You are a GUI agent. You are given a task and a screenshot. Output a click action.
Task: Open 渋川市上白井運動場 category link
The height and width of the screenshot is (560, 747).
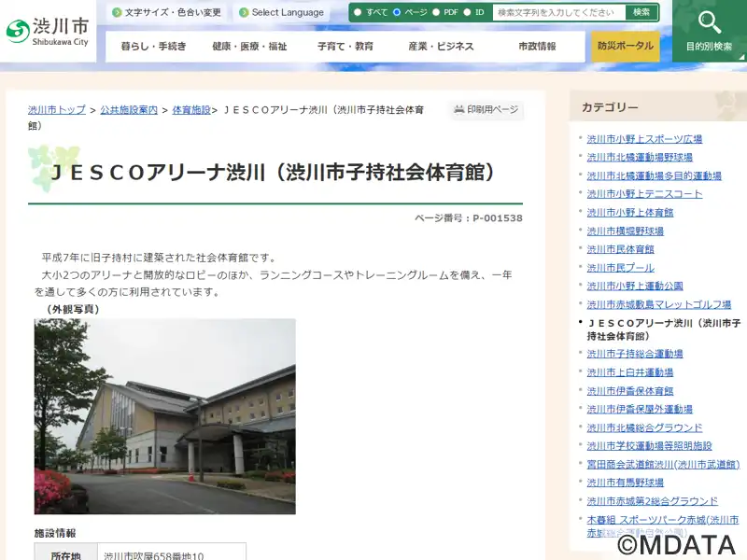pos(630,372)
